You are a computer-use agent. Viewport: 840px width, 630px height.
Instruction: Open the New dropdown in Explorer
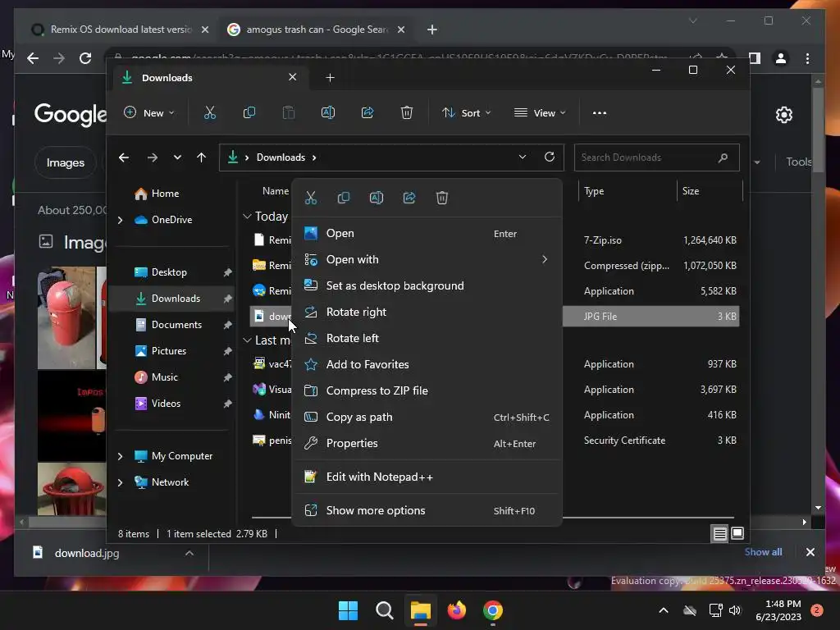149,113
